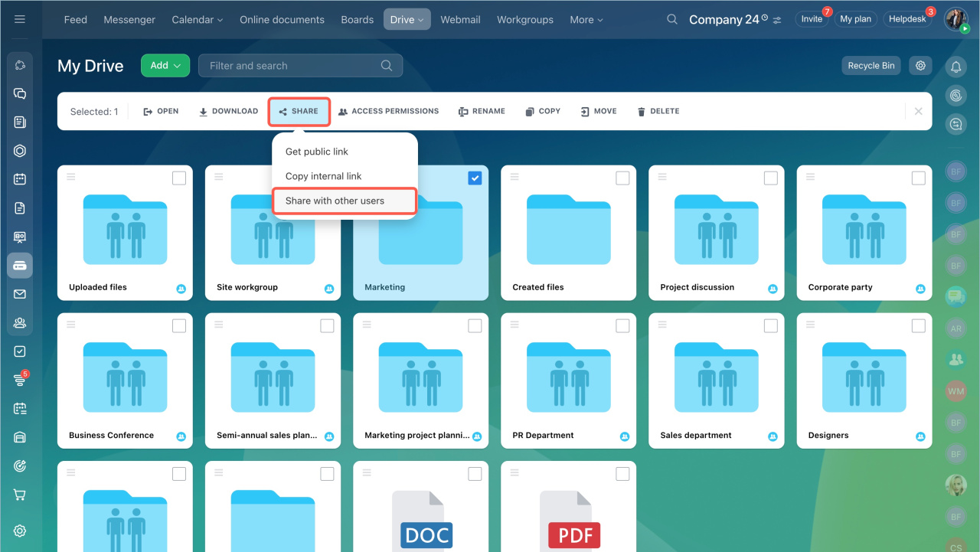Open Drive settings gear icon
980x552 pixels.
[920, 66]
